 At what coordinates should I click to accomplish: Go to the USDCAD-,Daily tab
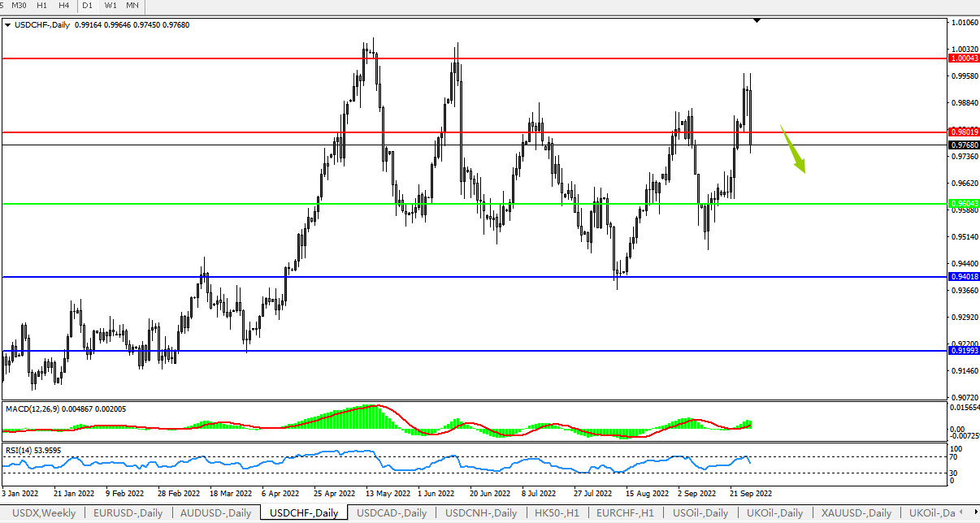pyautogui.click(x=392, y=513)
